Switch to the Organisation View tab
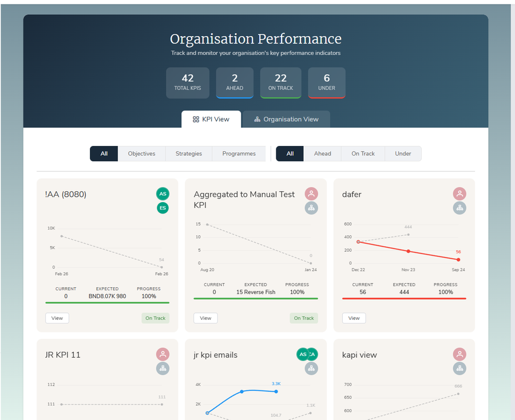Viewport: 515px width, 420px height. coord(286,119)
